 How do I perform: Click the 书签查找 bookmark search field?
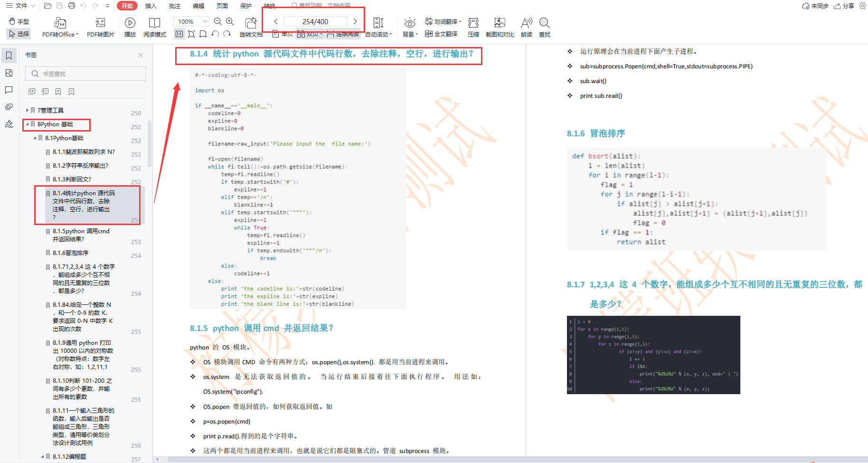(86, 74)
